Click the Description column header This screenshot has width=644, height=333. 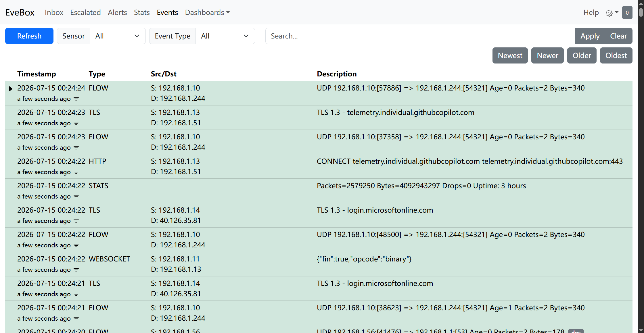click(337, 74)
